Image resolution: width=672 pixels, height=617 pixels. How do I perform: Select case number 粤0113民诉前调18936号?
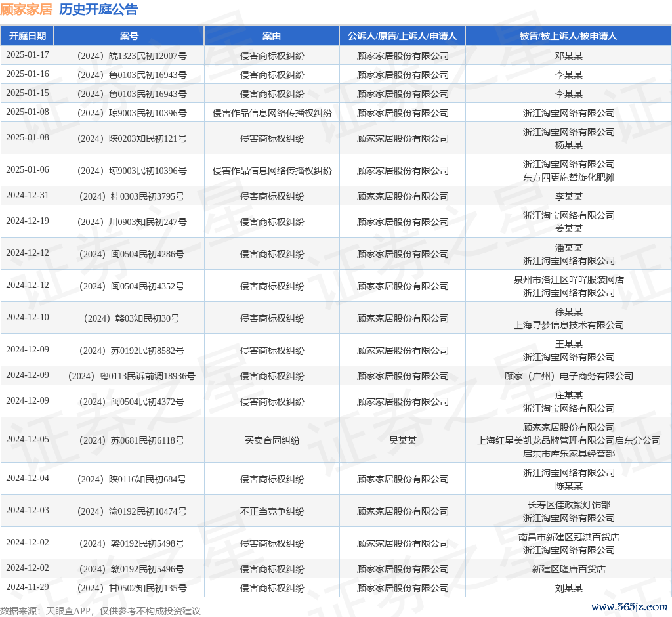[x=132, y=377]
